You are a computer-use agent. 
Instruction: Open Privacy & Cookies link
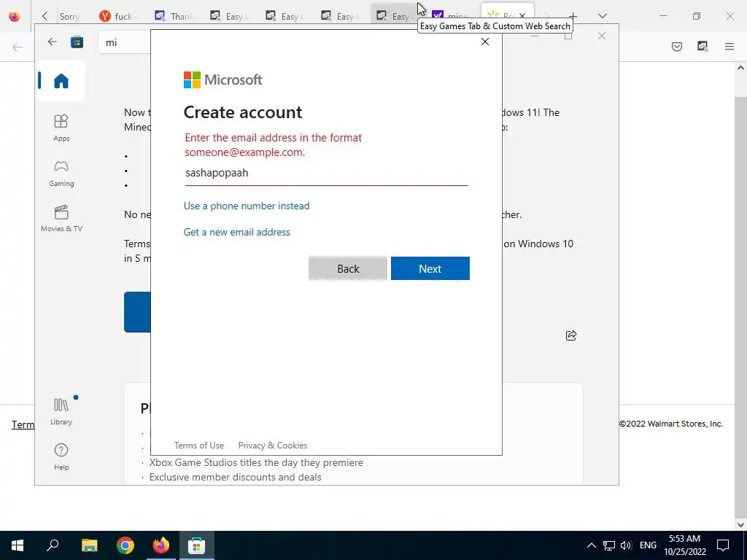coord(273,446)
